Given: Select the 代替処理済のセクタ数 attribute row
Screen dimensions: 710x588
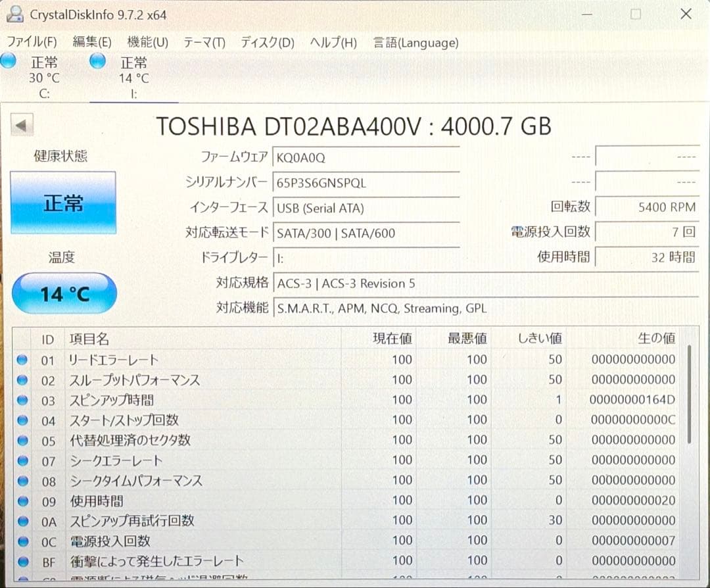Looking at the screenshot, I should point(131,439).
